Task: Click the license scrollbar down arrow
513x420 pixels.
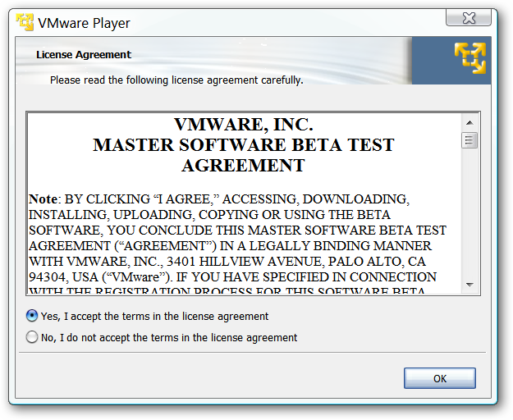Action: [x=469, y=285]
